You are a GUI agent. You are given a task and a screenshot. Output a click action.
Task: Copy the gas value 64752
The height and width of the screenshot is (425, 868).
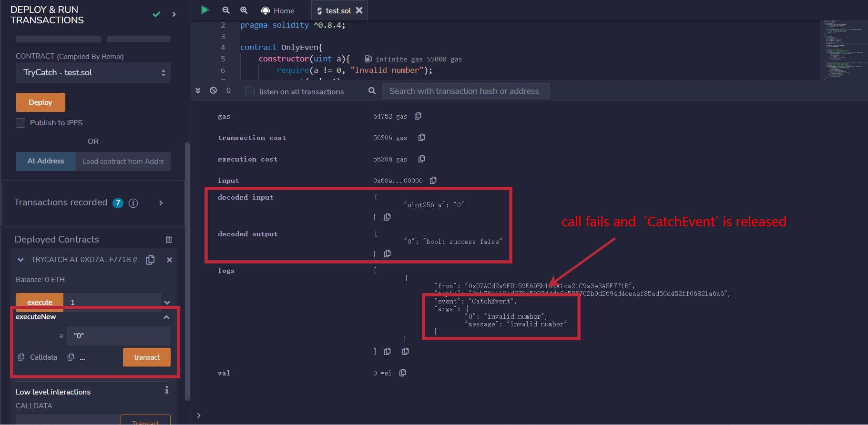418,116
